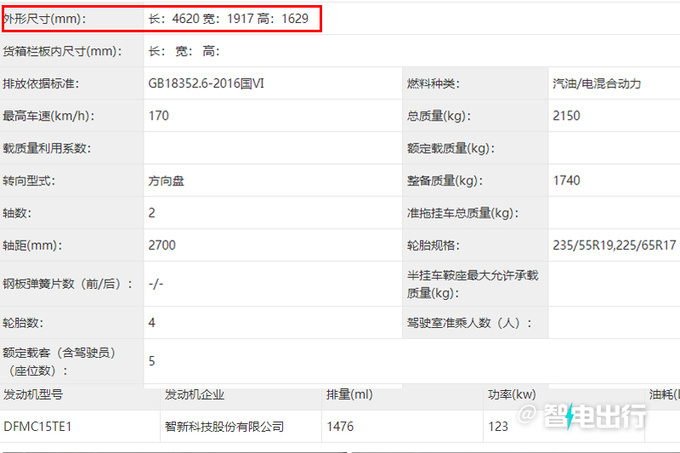Select the wheelbase value 2700
The height and width of the screenshot is (453, 680).
161,246
